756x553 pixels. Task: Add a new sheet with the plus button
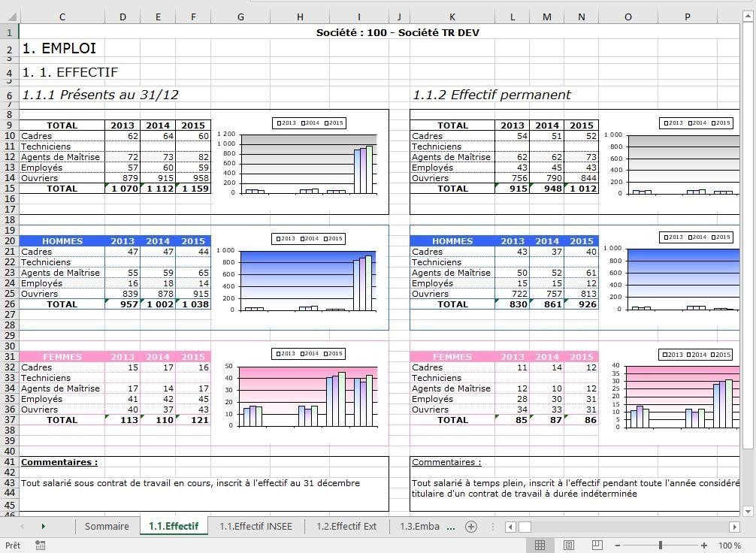coord(471,527)
